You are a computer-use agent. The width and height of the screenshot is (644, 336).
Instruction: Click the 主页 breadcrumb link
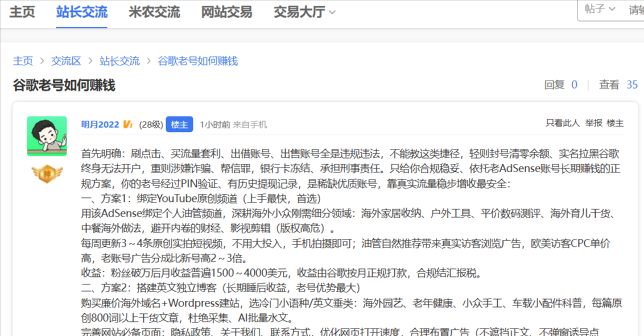click(x=23, y=61)
